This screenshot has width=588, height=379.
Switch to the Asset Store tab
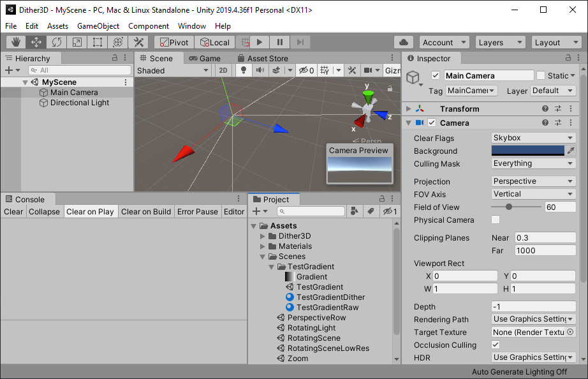click(261, 58)
